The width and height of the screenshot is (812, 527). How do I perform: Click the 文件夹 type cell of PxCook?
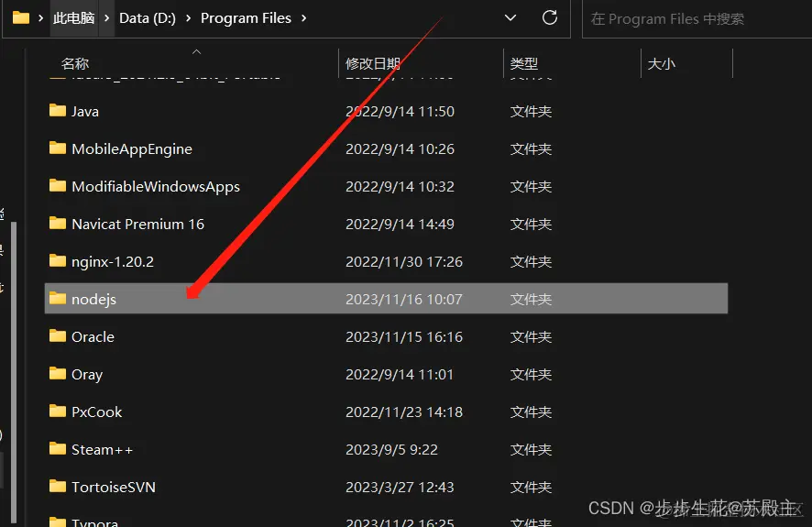531,412
